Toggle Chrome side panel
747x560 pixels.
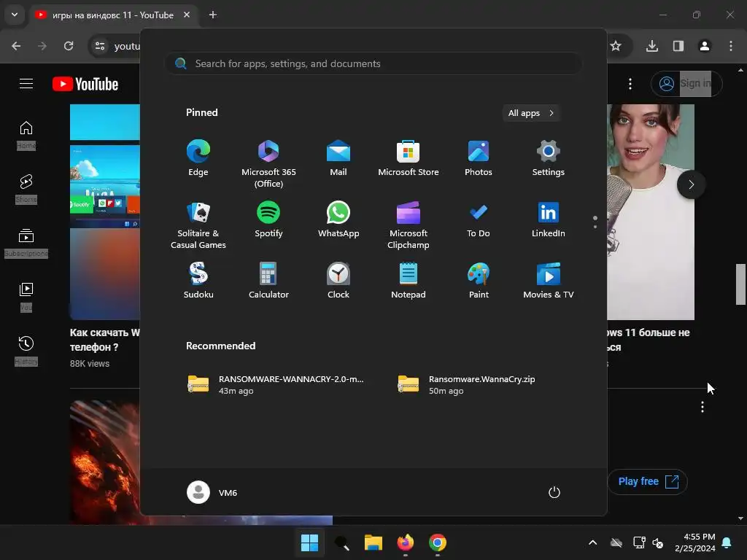tap(678, 46)
